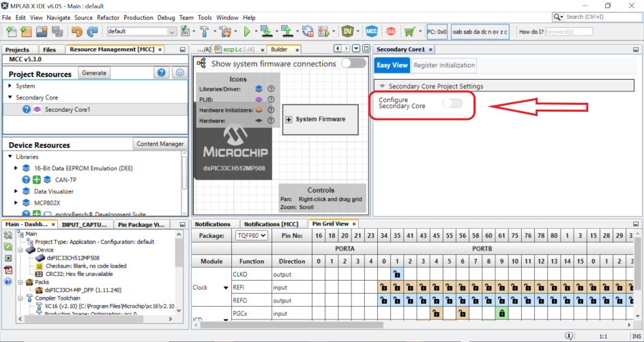The height and width of the screenshot is (342, 644).
Task: Click the Open Project toolbar icon
Action: tap(42, 31)
